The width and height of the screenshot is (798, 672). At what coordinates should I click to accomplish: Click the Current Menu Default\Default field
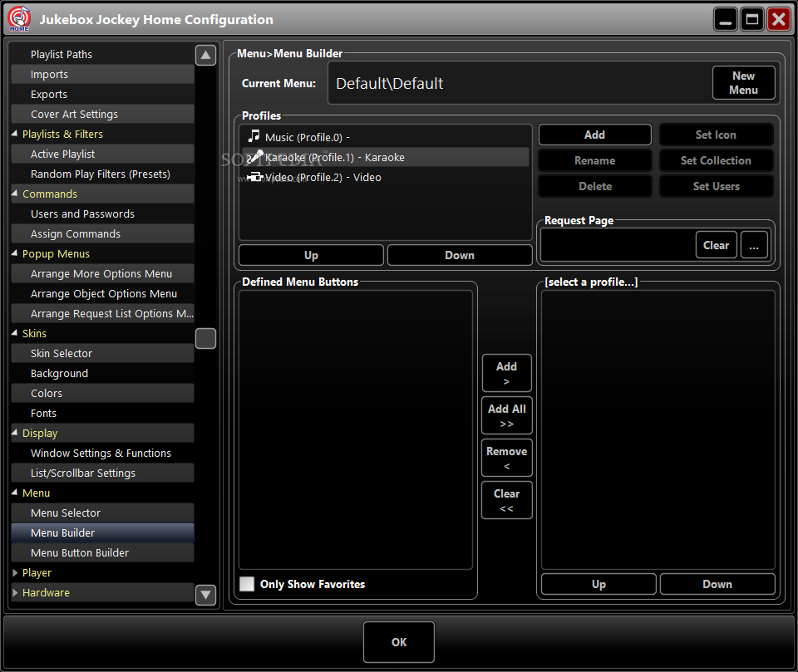(519, 83)
